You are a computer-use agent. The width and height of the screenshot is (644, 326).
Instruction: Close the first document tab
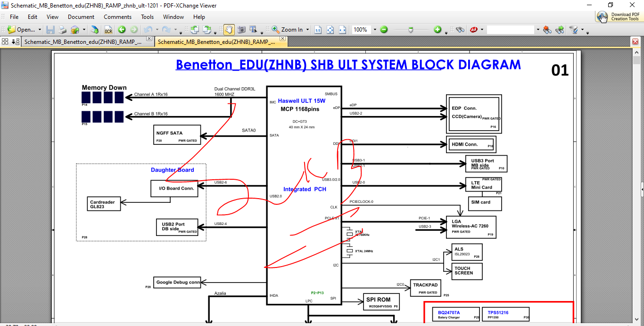(x=149, y=39)
